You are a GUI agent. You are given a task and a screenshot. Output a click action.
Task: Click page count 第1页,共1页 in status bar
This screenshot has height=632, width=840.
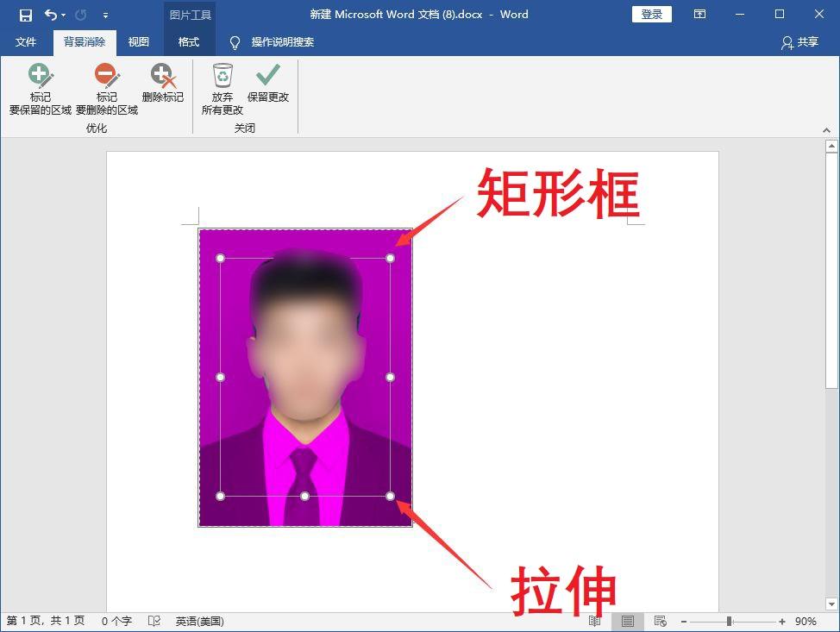click(x=46, y=621)
